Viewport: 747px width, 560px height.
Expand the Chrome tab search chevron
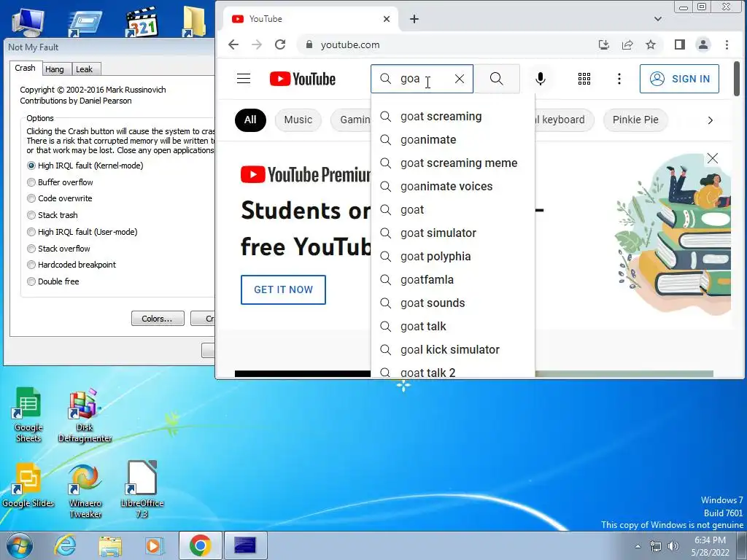[x=658, y=19]
